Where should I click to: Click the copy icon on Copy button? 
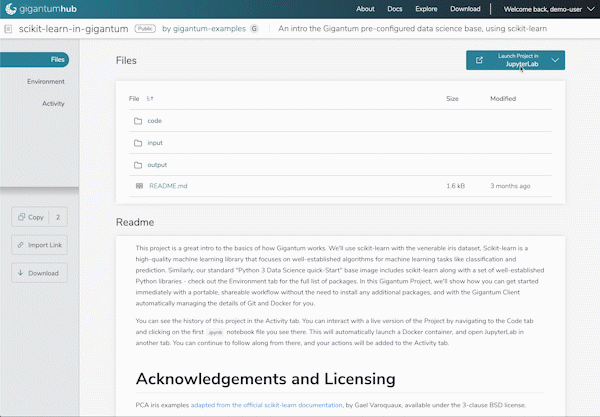pyautogui.click(x=21, y=217)
